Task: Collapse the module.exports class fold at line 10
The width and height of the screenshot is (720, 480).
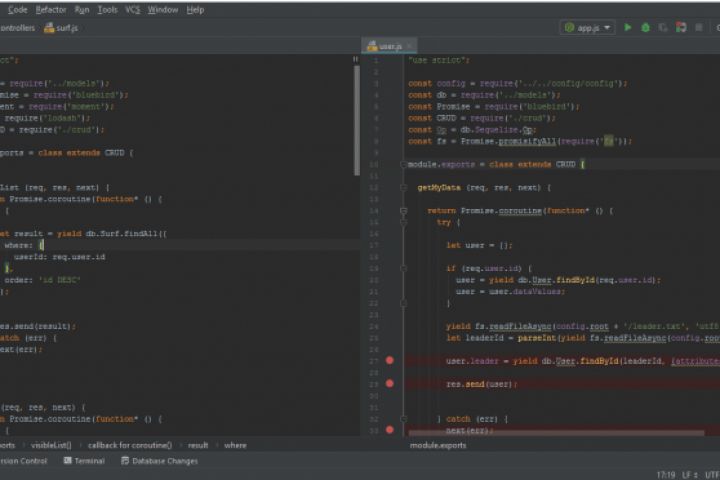Action: pos(403,164)
